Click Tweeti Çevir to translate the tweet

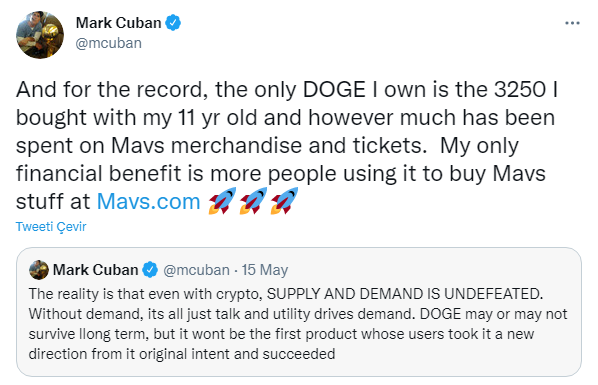click(51, 227)
